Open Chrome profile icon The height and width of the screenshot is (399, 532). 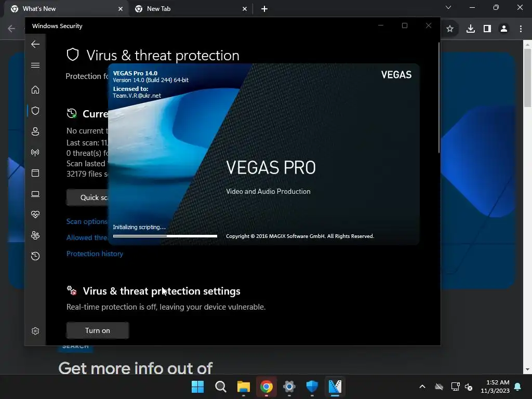tap(504, 29)
